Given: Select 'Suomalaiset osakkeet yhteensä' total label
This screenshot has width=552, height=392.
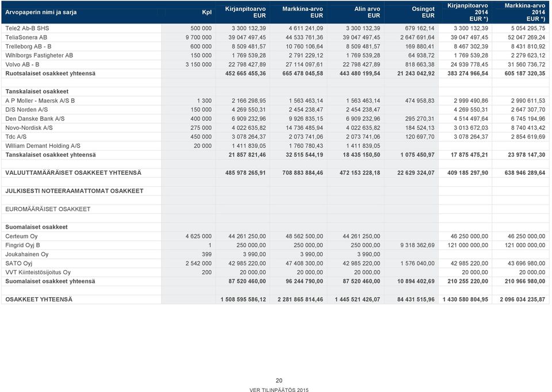Looking at the screenshot, I should [x=50, y=281].
